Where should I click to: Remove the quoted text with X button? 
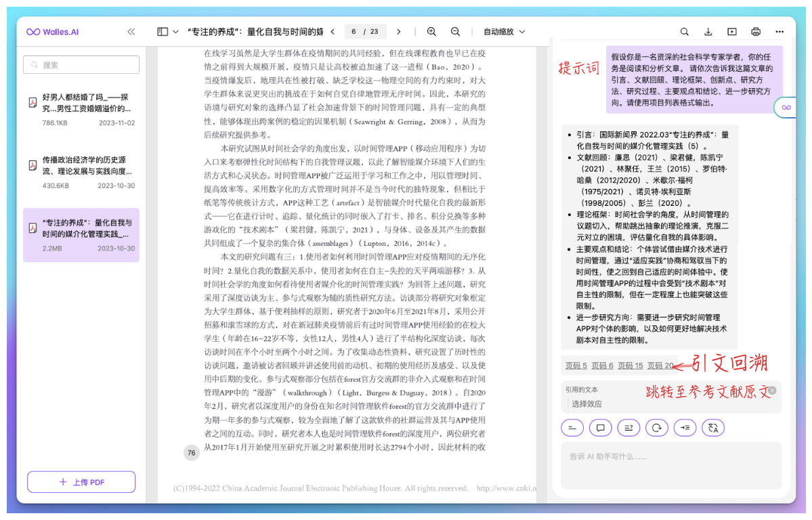(x=772, y=390)
